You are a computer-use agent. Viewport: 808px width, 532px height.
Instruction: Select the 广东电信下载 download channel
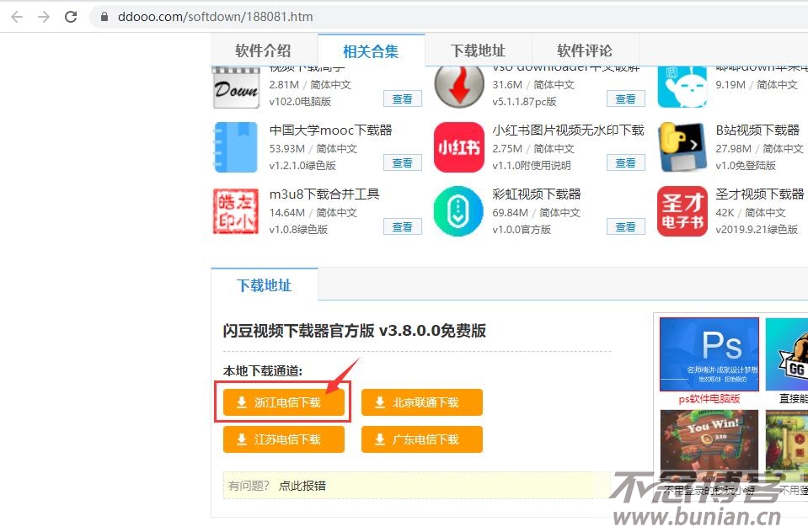coord(421,439)
